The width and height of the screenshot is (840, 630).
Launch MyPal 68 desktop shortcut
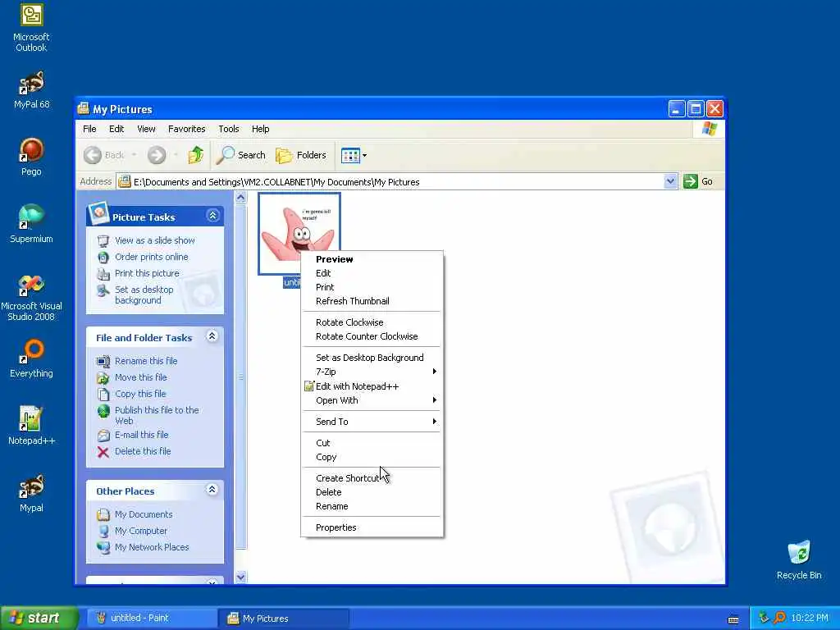[31, 90]
